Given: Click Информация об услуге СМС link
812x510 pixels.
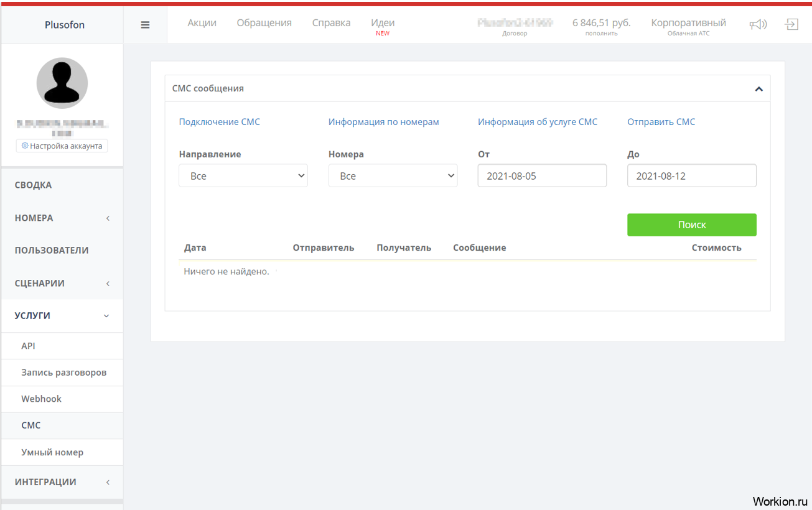Looking at the screenshot, I should [x=538, y=122].
